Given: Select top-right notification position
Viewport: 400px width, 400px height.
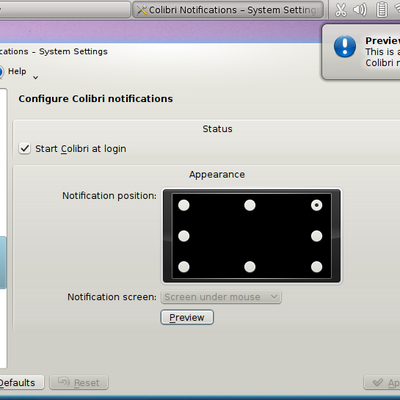Looking at the screenshot, I should pyautogui.click(x=316, y=205).
